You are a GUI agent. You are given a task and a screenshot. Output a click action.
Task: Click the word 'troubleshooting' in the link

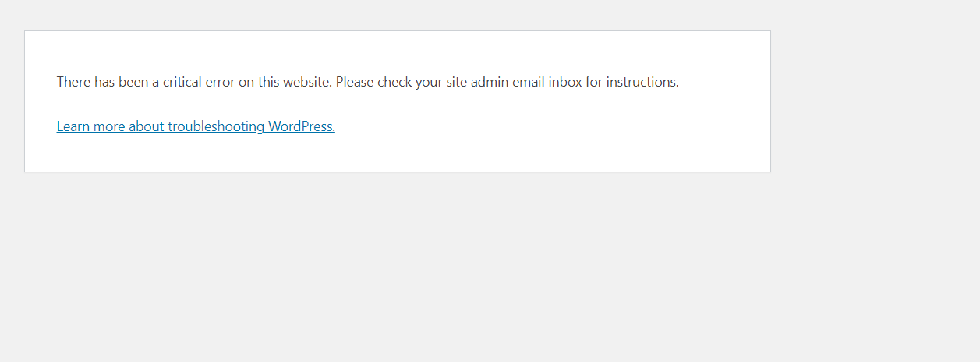tap(216, 126)
